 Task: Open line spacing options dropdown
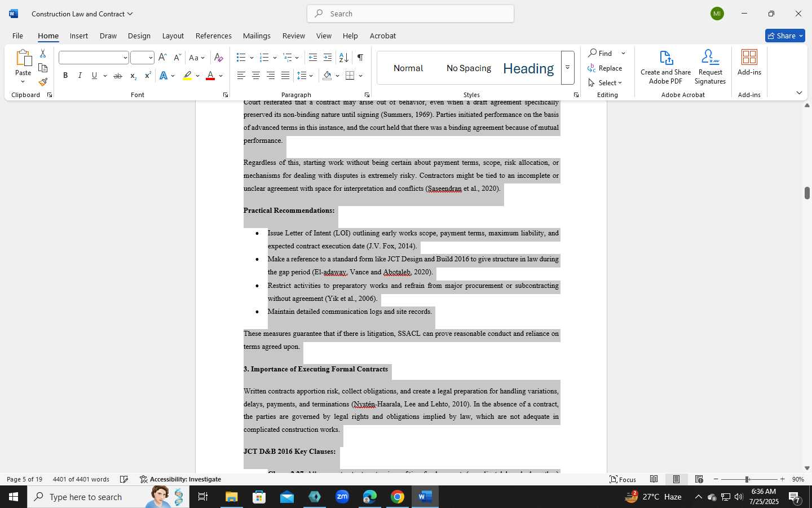pyautogui.click(x=311, y=76)
